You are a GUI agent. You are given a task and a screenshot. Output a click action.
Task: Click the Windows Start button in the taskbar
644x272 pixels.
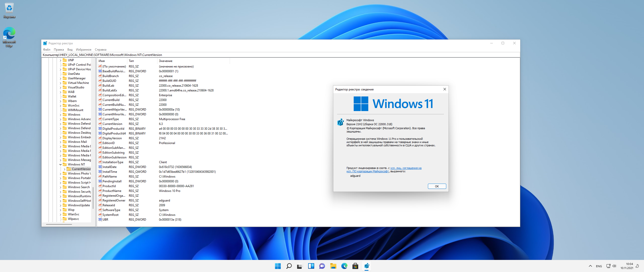pyautogui.click(x=278, y=266)
